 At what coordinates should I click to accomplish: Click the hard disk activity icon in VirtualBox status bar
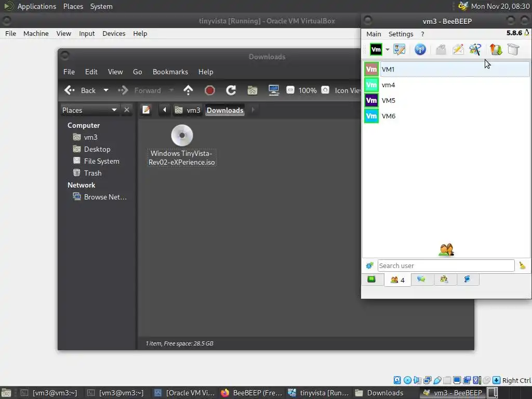tap(397, 380)
